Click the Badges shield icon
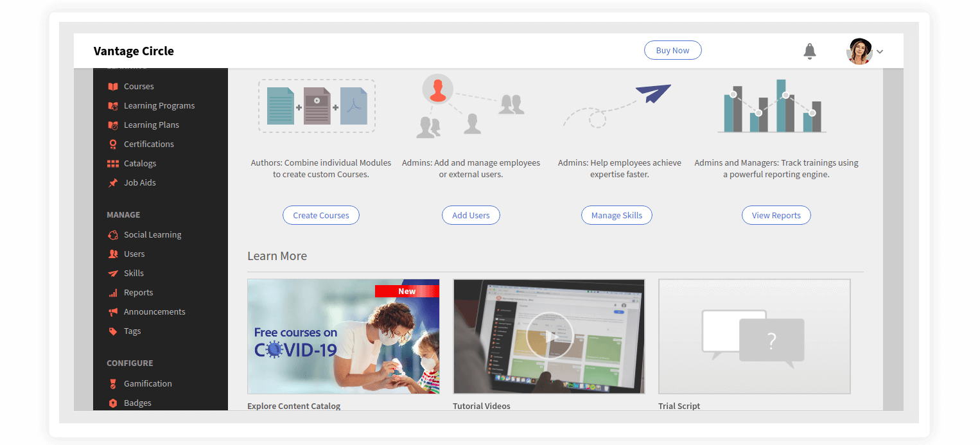This screenshot has width=980, height=445. pyautogui.click(x=113, y=403)
